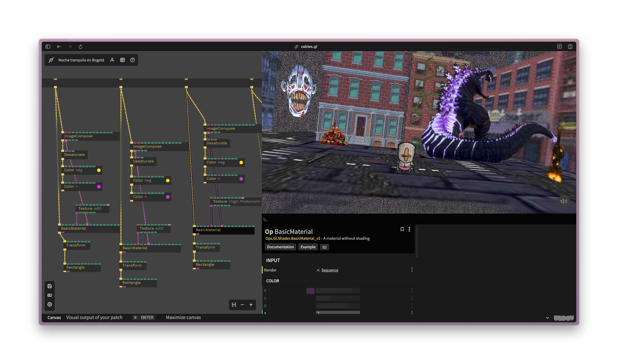Viewport: 618px width, 364px height.
Task: Open settings gear in left sidebar
Action: [50, 304]
